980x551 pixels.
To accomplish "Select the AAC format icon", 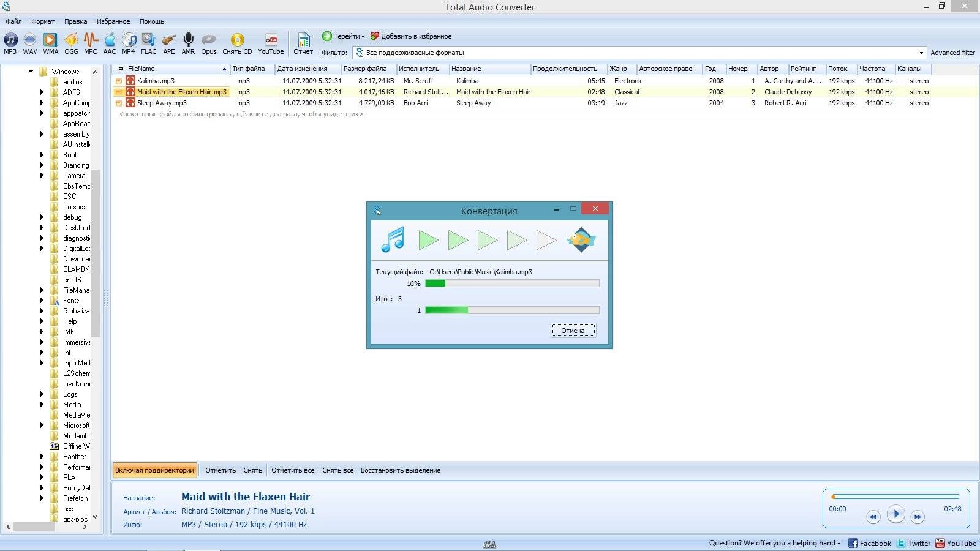I will (x=110, y=43).
